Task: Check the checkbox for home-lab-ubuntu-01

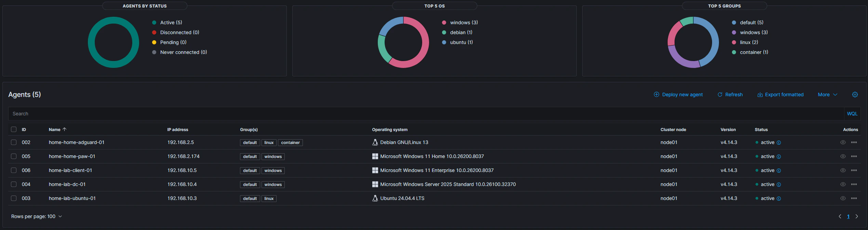Action: point(14,198)
